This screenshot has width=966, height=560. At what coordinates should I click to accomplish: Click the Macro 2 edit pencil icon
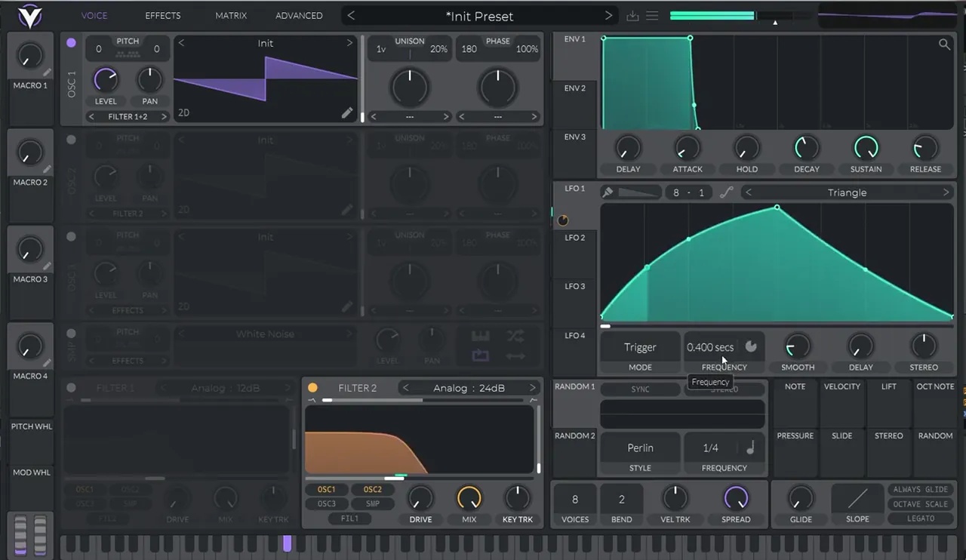click(x=47, y=169)
